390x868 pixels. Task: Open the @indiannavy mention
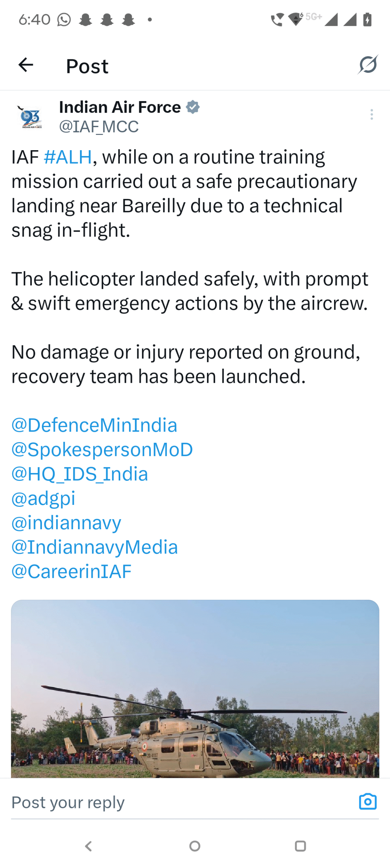(x=66, y=523)
